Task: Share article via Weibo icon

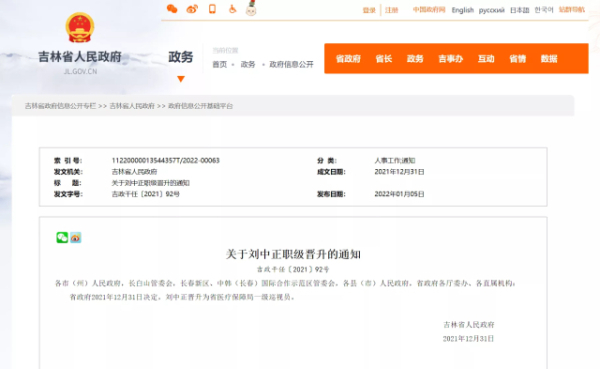Action: (x=75, y=238)
